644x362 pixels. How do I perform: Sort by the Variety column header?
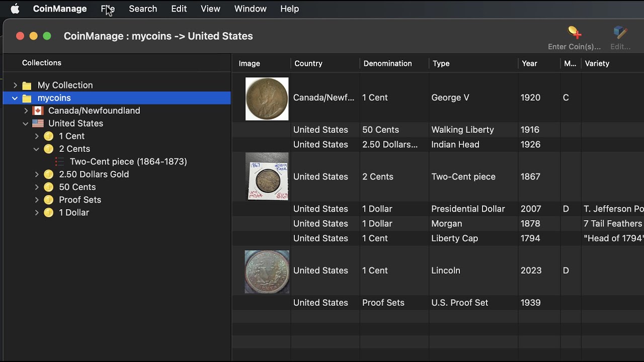[612, 63]
